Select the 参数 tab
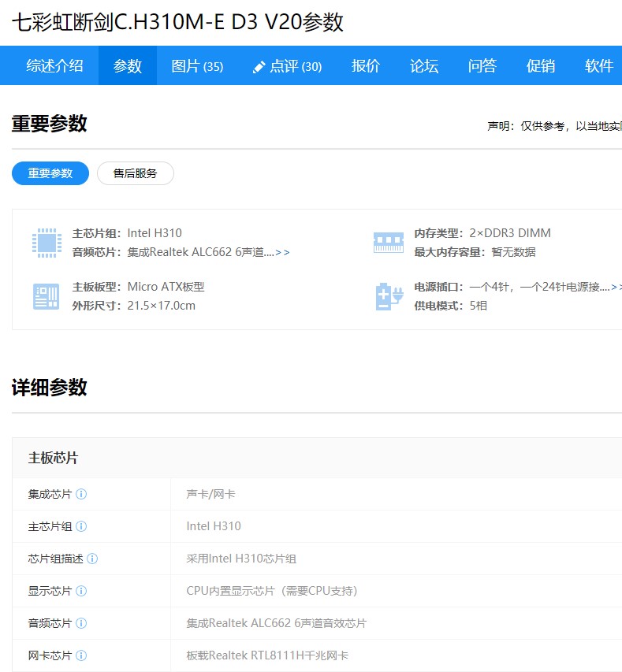The width and height of the screenshot is (622, 672). [x=128, y=65]
